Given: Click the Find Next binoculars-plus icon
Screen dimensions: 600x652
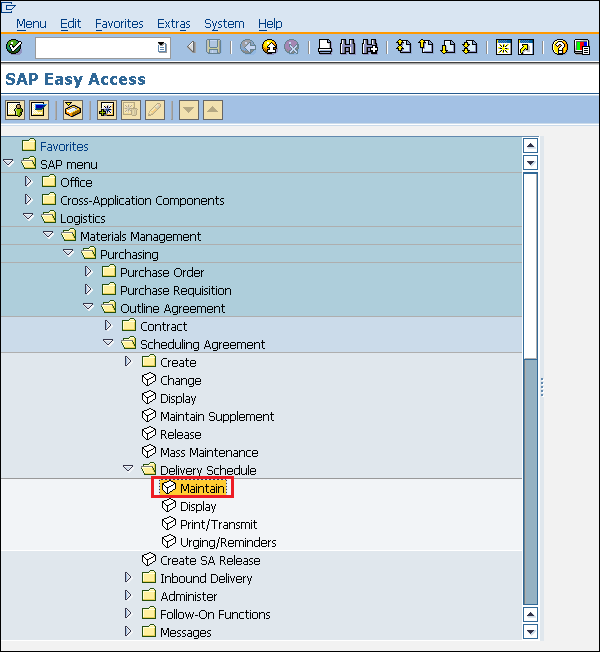Looking at the screenshot, I should point(370,47).
